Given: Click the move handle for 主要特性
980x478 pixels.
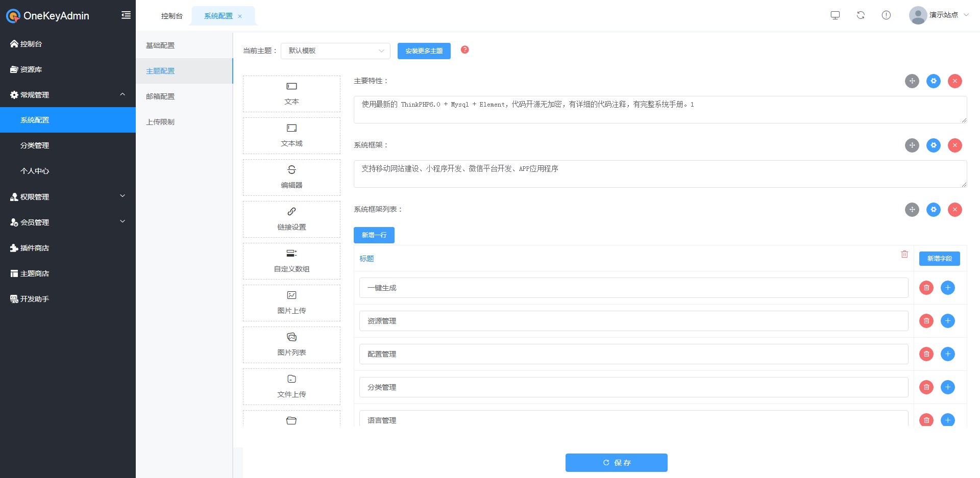Looking at the screenshot, I should [912, 81].
